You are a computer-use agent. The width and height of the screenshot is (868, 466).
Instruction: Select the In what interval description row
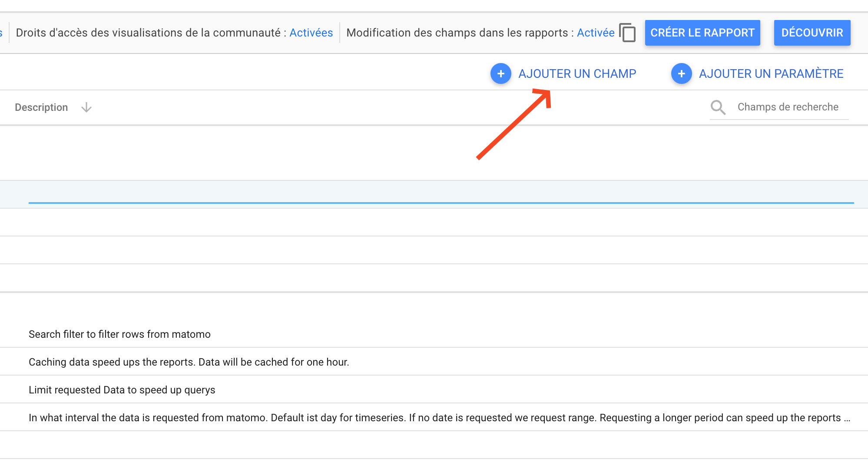[x=434, y=418]
